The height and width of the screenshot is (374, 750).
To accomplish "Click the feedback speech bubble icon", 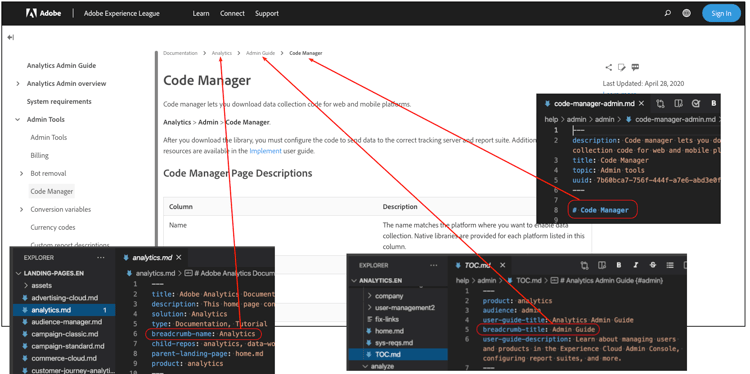I will [x=635, y=67].
